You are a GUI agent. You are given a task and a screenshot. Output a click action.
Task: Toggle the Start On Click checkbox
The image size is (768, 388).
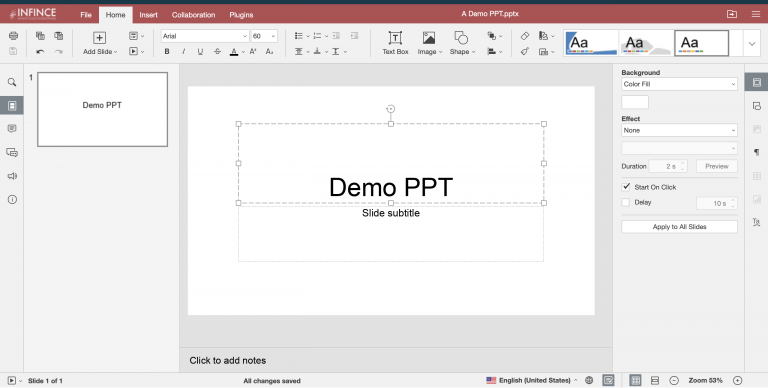point(626,187)
